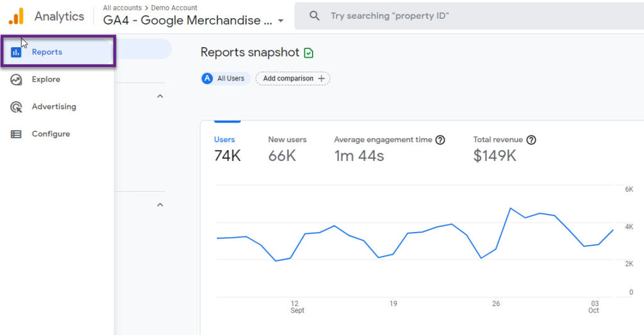Select the Total revenue metric tab
Screen dimensions: 644x335
click(504, 148)
